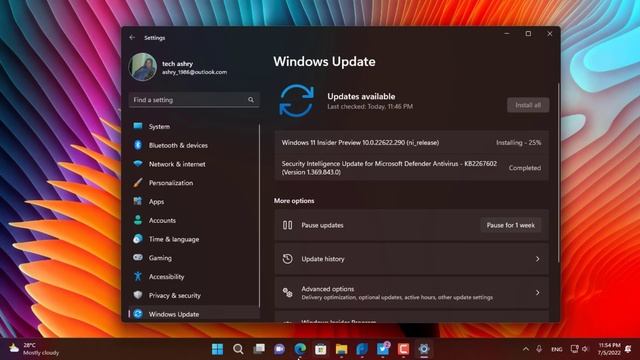This screenshot has width=640, height=360.
Task: Click the ashry outlook email address
Action: point(194,72)
